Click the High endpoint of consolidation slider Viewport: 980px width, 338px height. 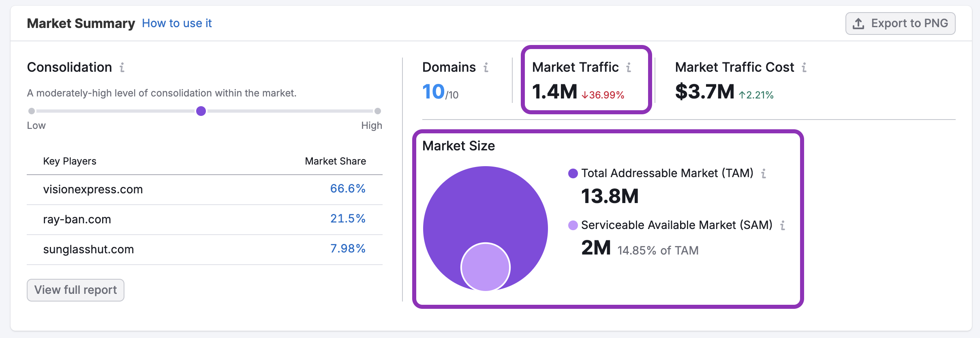pos(377,111)
